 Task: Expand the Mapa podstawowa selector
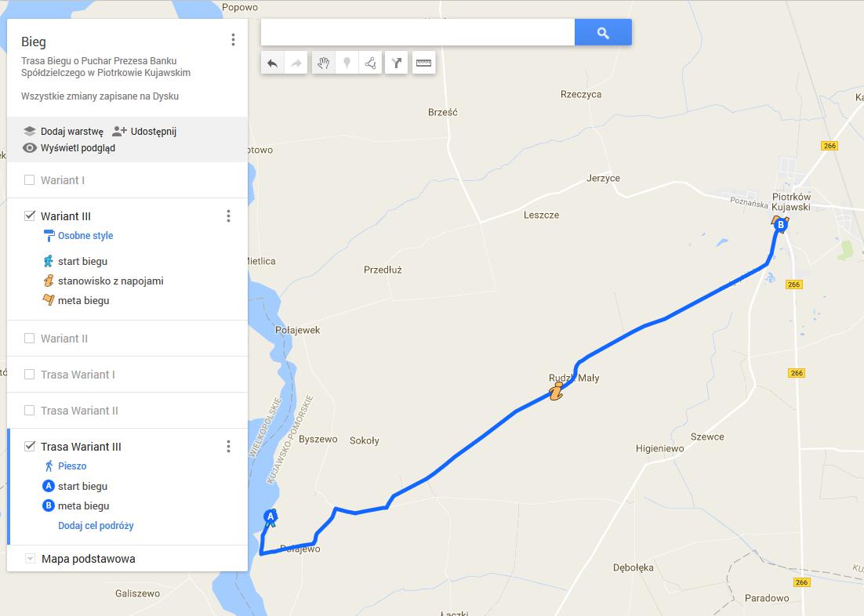click(30, 559)
